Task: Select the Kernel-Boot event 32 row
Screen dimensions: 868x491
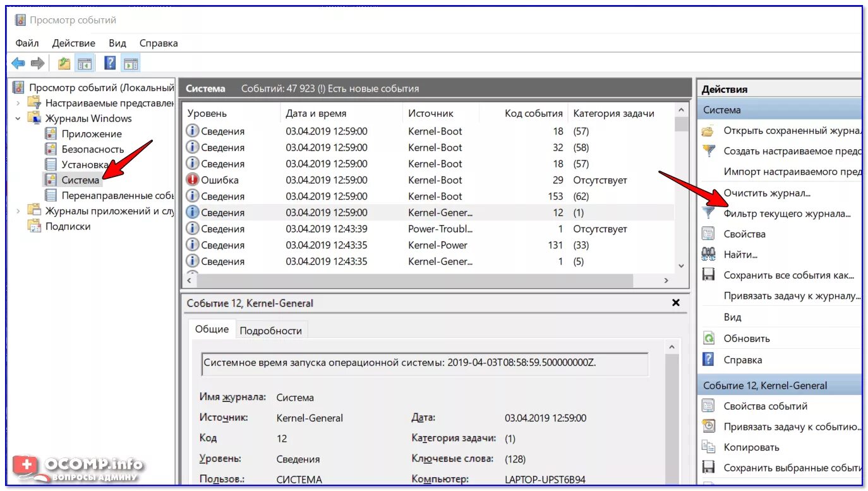Action: tap(429, 148)
